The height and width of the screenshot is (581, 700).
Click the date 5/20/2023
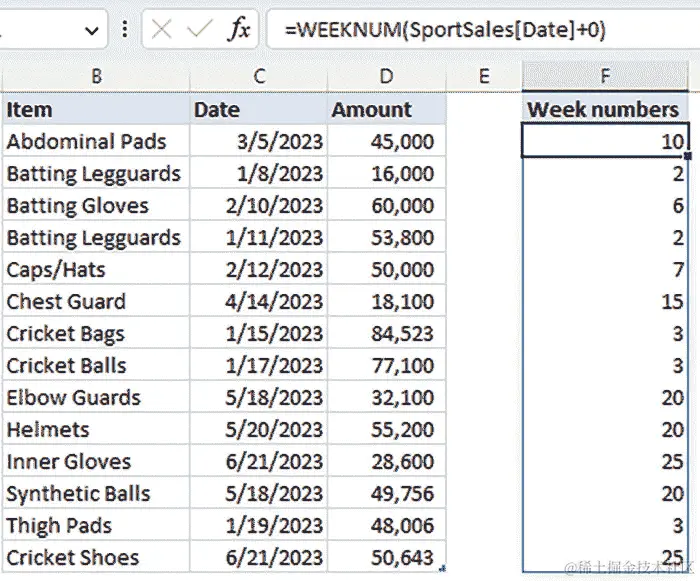click(258, 430)
